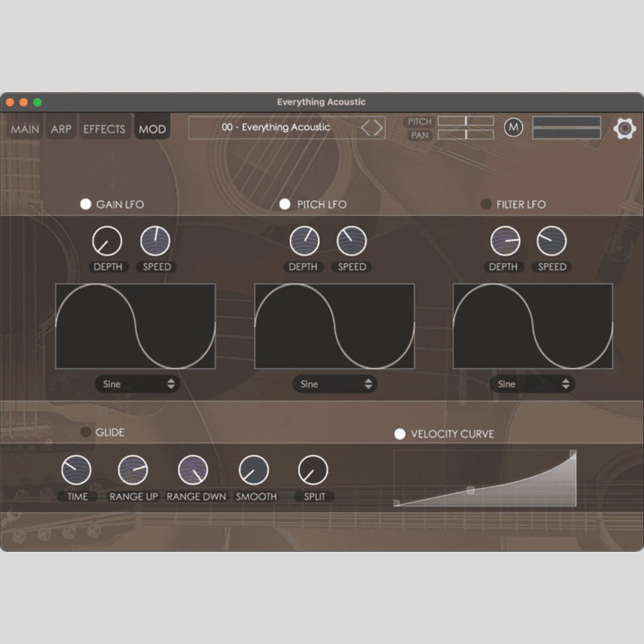Click the Glide Time knob

[76, 470]
